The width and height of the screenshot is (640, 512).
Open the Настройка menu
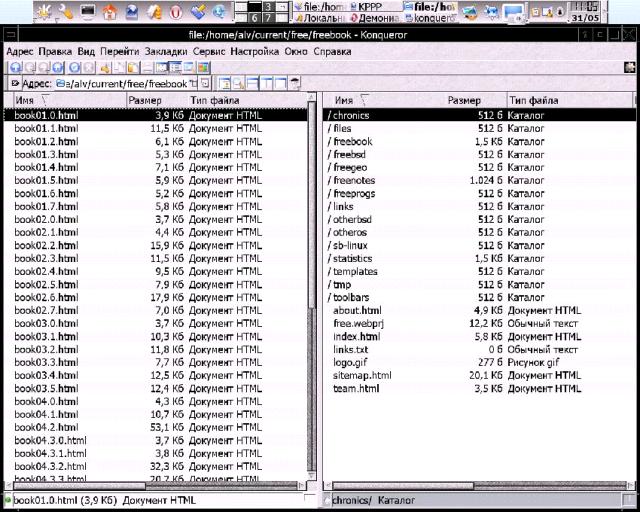click(x=254, y=50)
